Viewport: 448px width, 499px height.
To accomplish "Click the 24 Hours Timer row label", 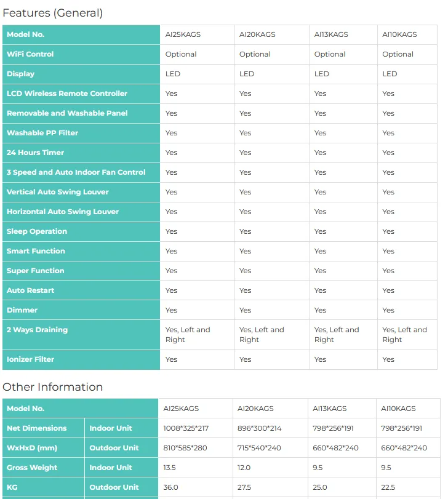I will 35,153.
